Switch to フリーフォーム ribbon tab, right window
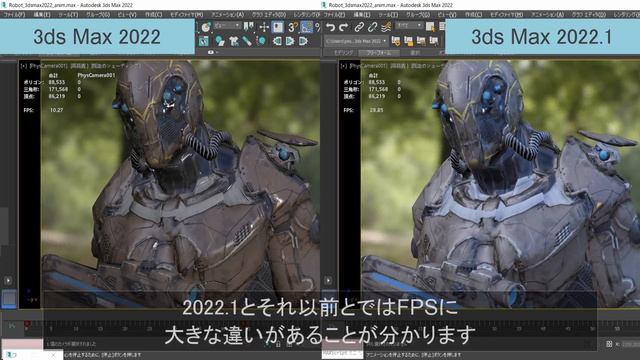Viewport: 640px width, 360px height. pos(378,53)
